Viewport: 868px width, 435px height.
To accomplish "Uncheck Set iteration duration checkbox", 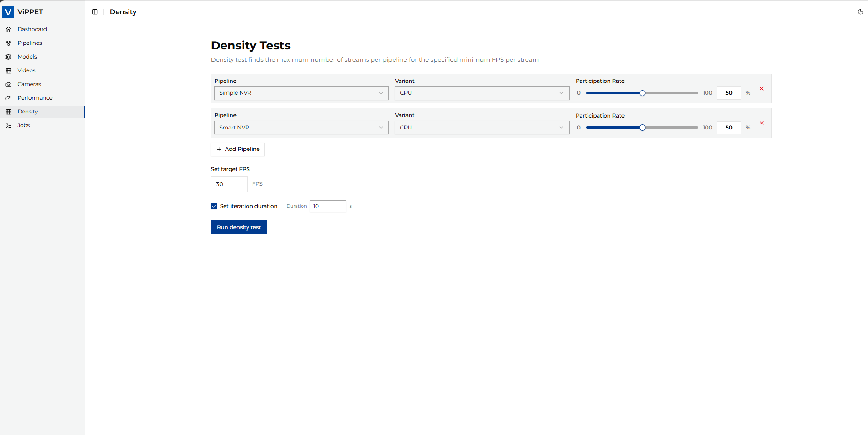I will (214, 206).
